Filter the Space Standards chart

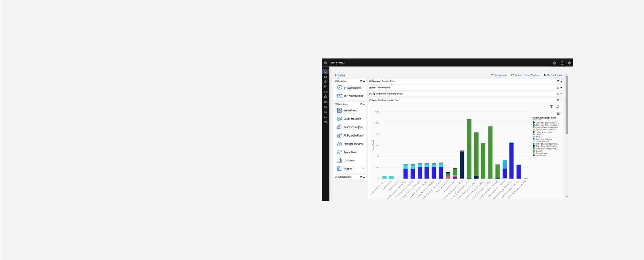(551, 107)
